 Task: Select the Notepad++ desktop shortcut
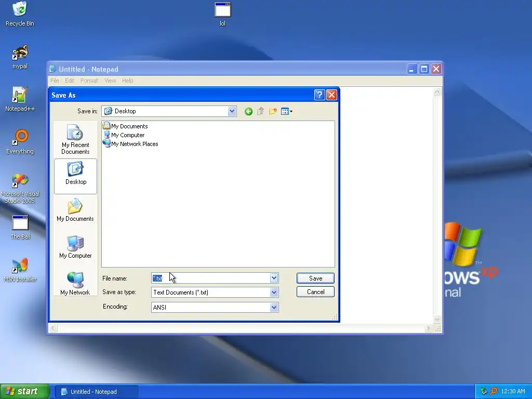(20, 99)
